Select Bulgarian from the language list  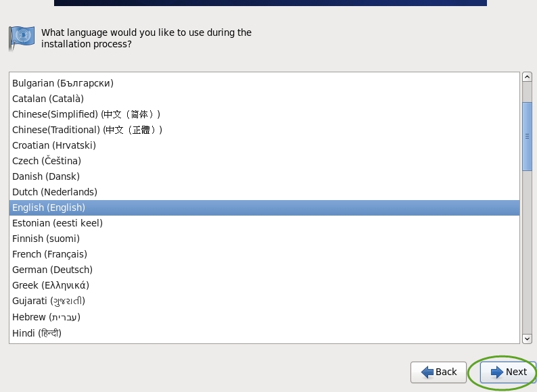[264, 83]
